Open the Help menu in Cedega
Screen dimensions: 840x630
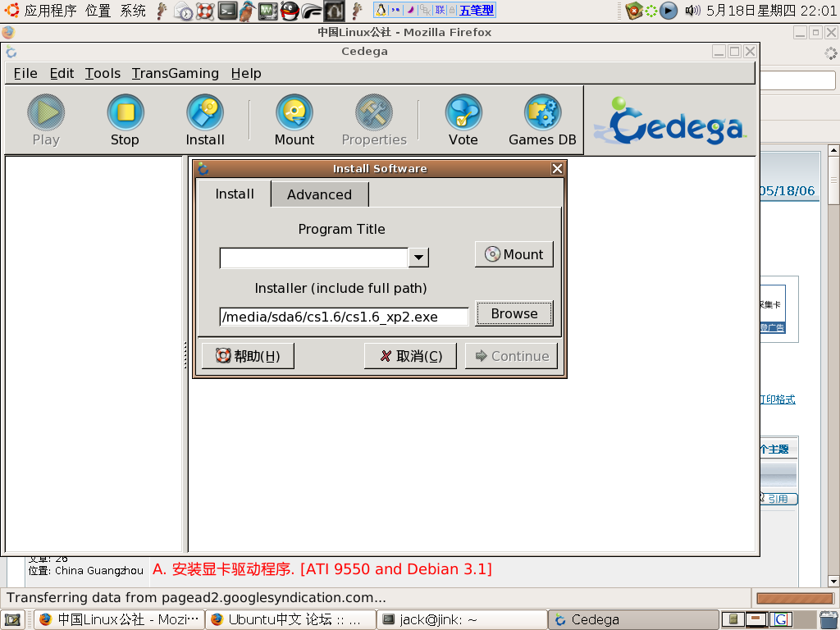pyautogui.click(x=246, y=73)
